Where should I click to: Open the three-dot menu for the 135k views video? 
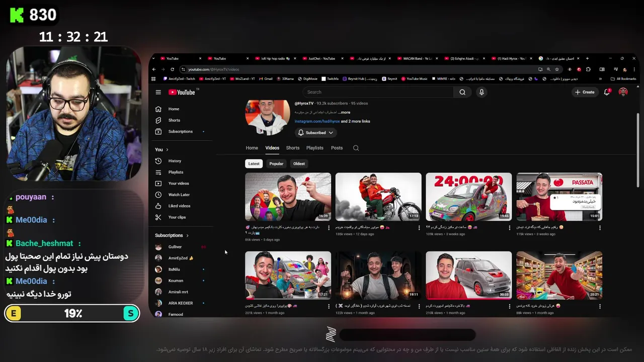point(419,228)
